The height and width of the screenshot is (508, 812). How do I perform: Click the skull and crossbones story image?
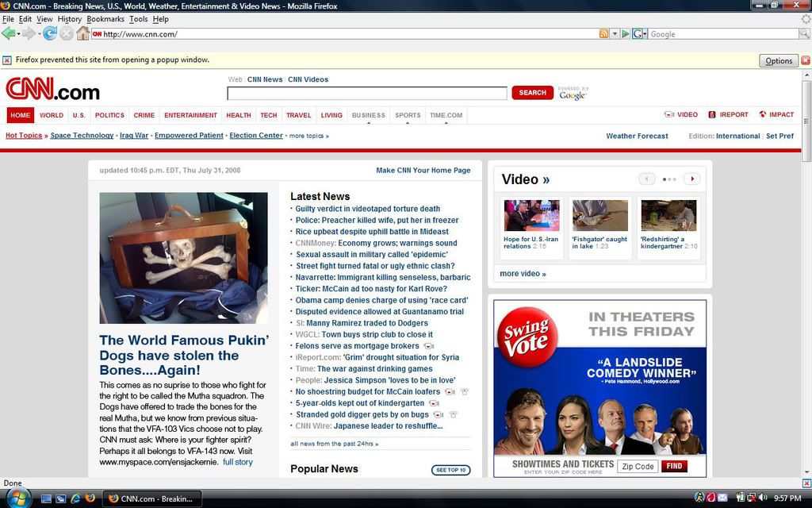[x=184, y=258]
